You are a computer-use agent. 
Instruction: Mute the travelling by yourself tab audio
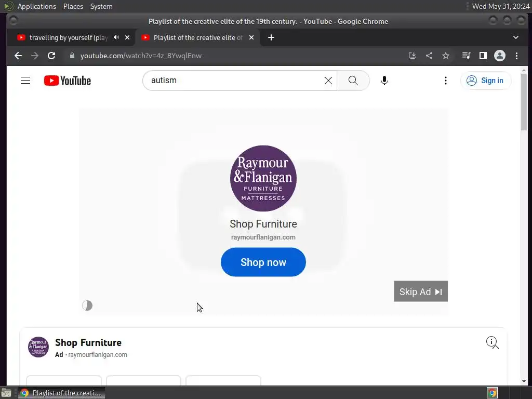tap(116, 37)
